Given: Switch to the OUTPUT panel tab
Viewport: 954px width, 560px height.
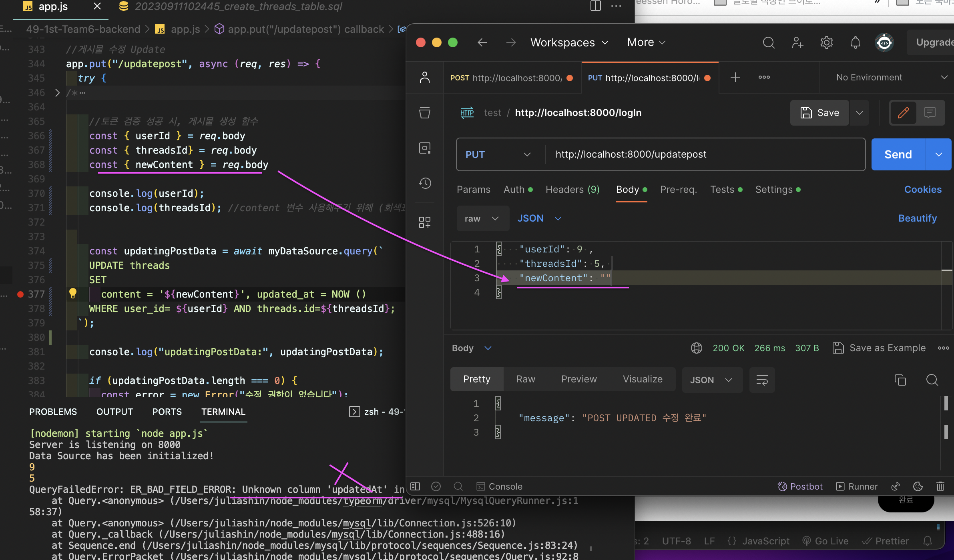Looking at the screenshot, I should tap(114, 412).
